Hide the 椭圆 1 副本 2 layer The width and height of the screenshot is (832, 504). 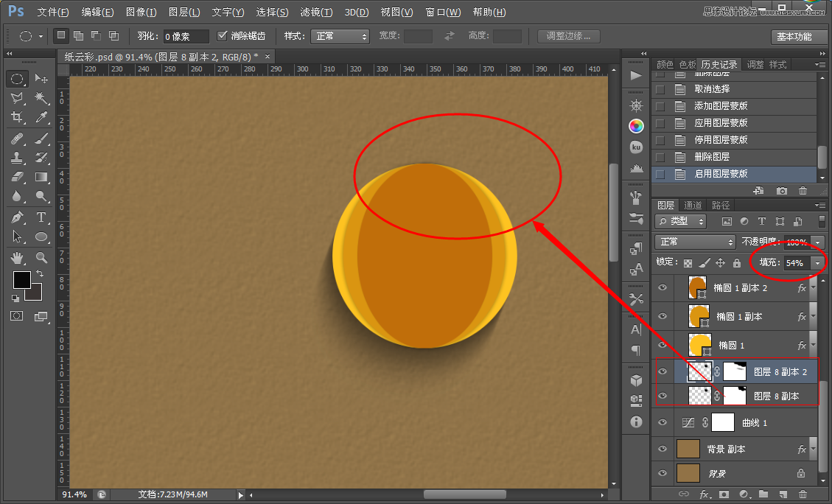tap(663, 287)
